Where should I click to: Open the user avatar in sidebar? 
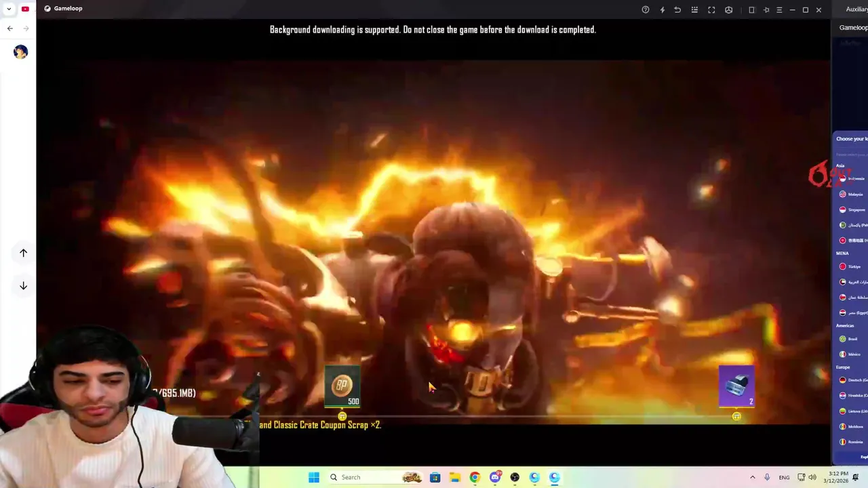[20, 52]
